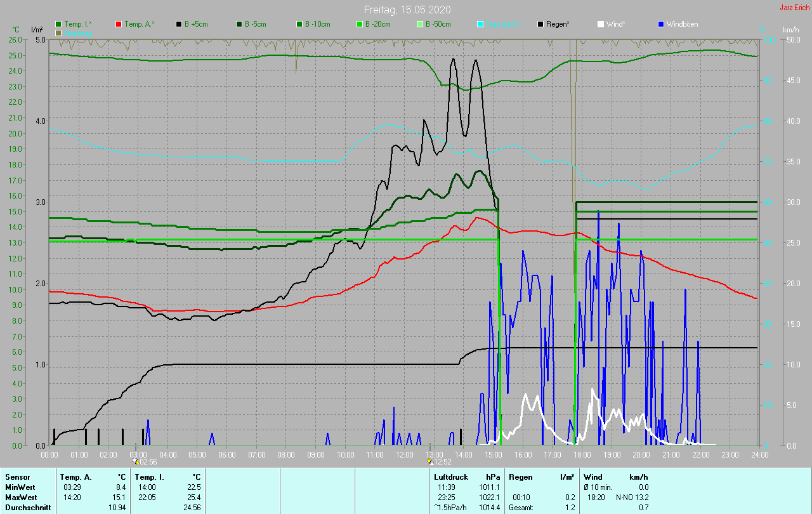The height and width of the screenshot is (514, 812).
Task: Click the 06:00 time axis label
Action: coord(227,455)
